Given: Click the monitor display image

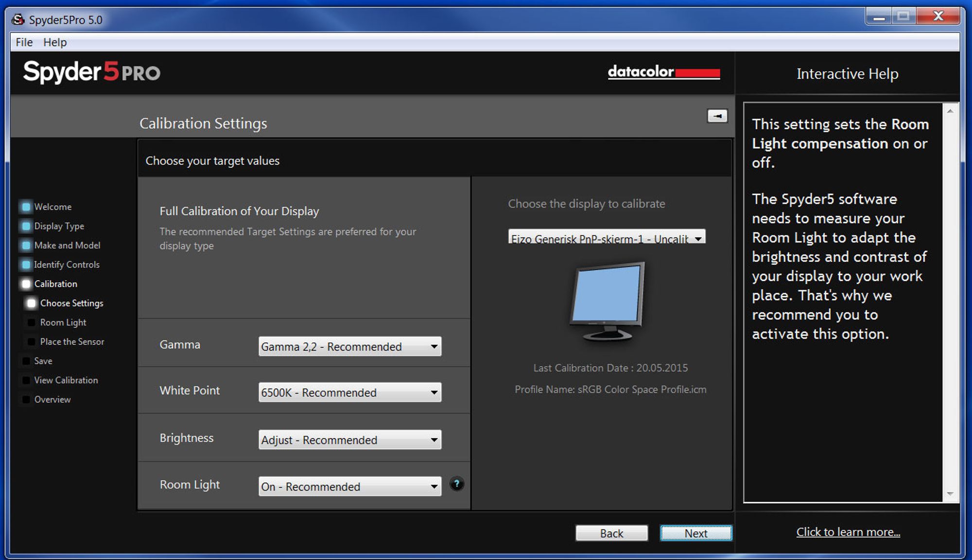Looking at the screenshot, I should [x=607, y=301].
